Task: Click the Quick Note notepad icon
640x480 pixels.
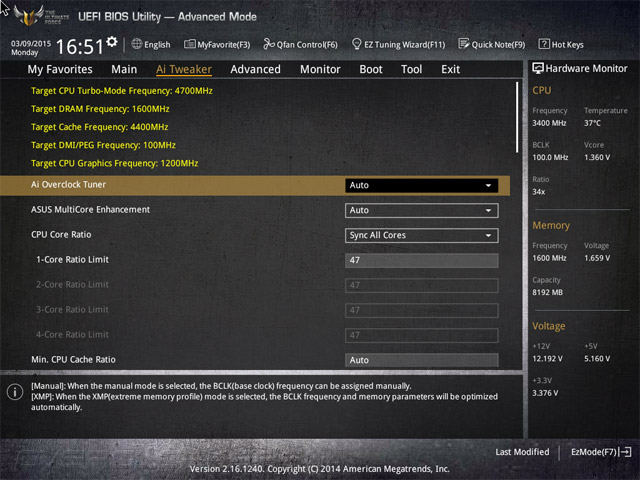Action: click(x=464, y=44)
